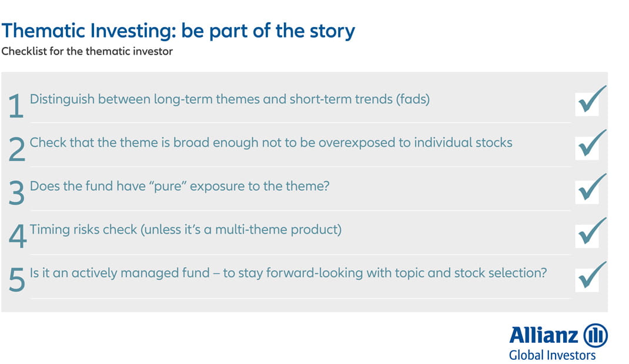
Task: Select the Checklist for the thematic investor subtitle
Action: [x=87, y=51]
